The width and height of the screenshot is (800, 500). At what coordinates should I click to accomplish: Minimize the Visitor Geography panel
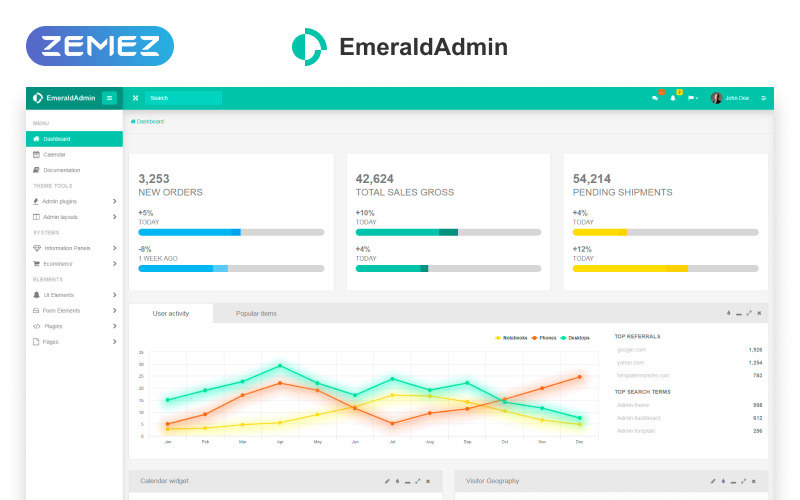point(733,482)
